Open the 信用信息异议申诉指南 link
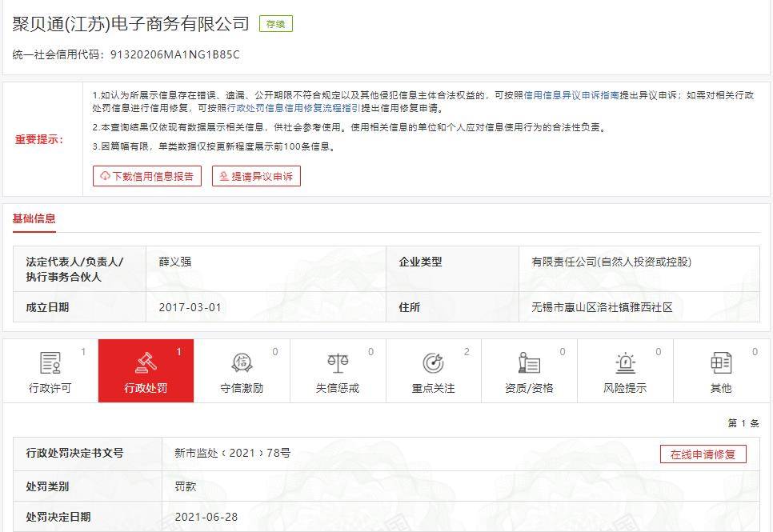The height and width of the screenshot is (532, 773). (x=571, y=95)
